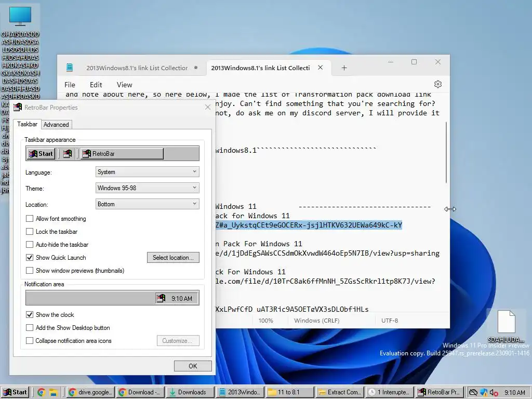The height and width of the screenshot is (399, 532).
Task: Close the RetroBar Properties dialog
Action: (208, 107)
